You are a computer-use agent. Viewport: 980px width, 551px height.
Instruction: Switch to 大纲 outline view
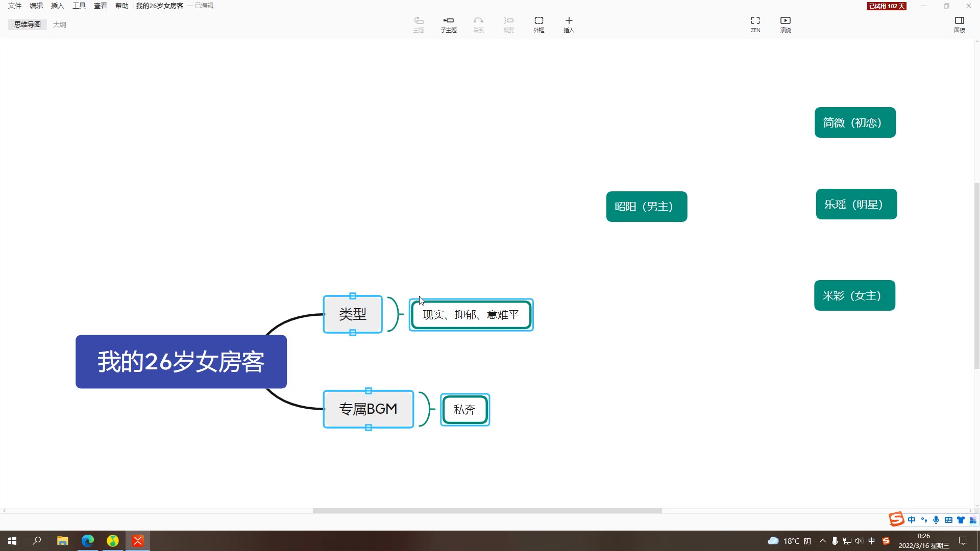click(60, 24)
